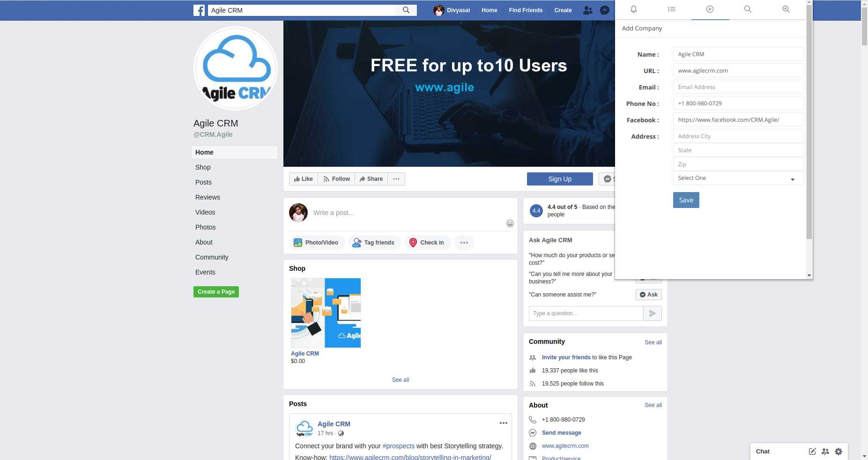Expand the Select One dropdown

(x=738, y=178)
